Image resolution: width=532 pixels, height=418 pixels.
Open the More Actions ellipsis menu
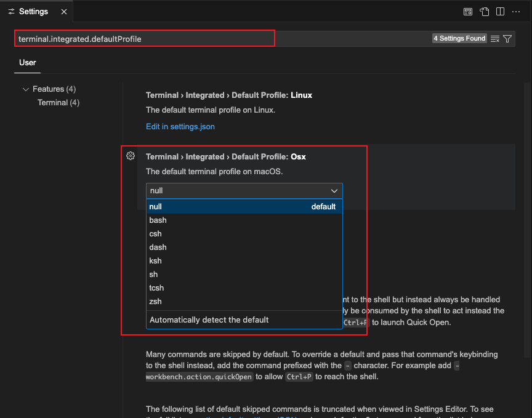[516, 12]
